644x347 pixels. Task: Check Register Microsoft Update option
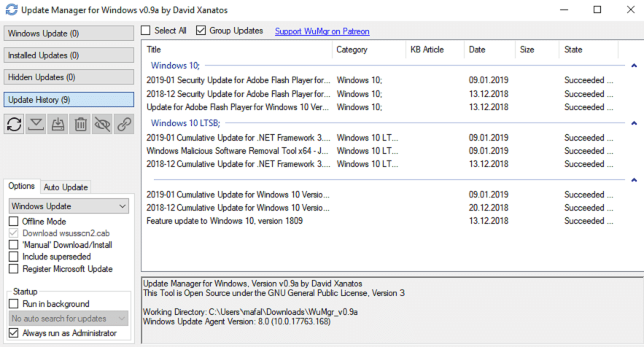[14, 269]
